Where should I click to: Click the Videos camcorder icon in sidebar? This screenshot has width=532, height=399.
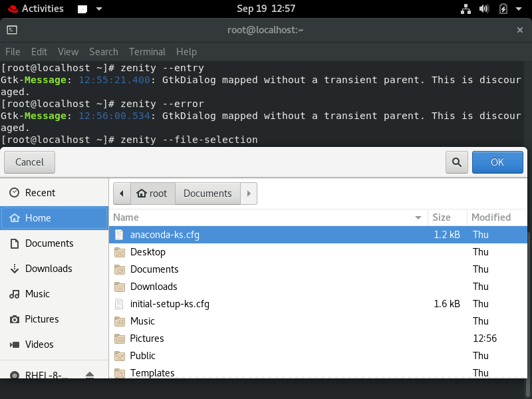(x=14, y=344)
